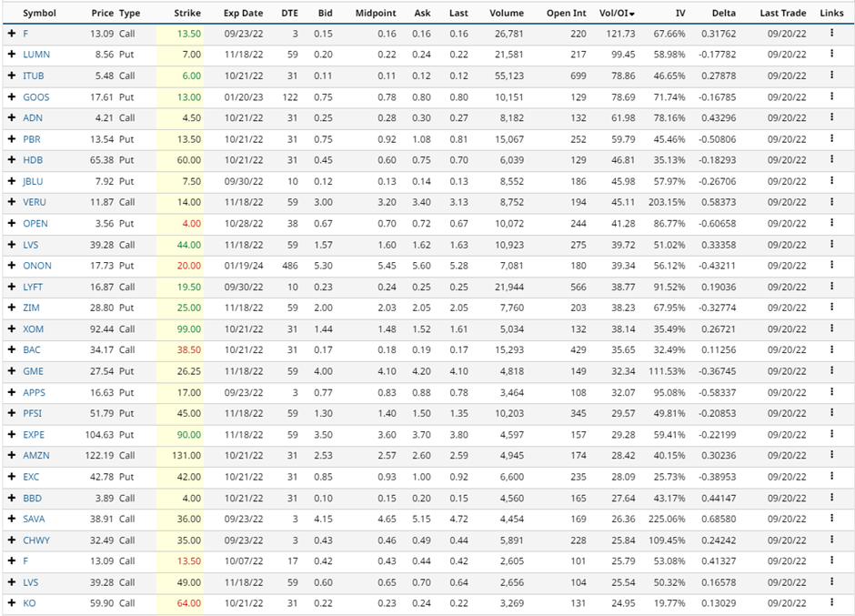Sort table by Volume column
Screen dimensions: 855x616
(x=507, y=13)
